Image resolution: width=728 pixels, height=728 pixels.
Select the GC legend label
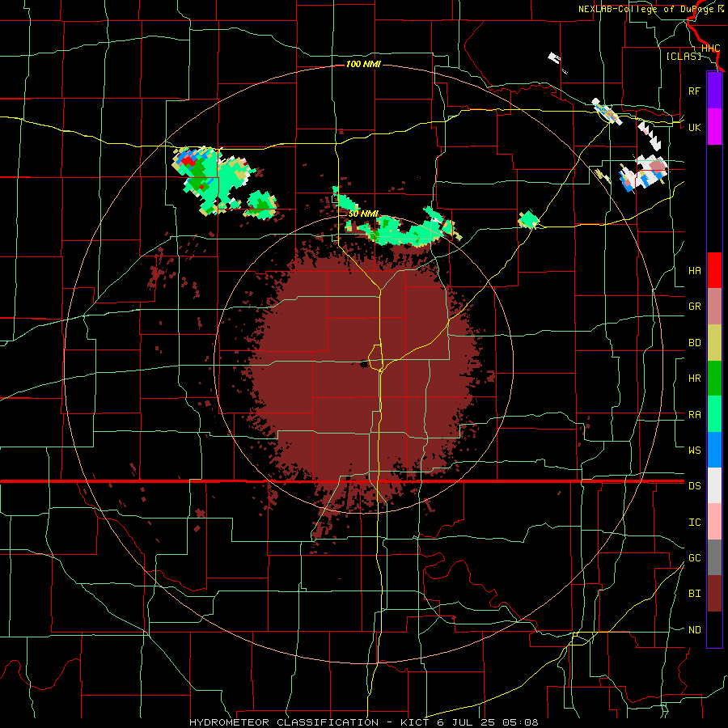(x=694, y=558)
